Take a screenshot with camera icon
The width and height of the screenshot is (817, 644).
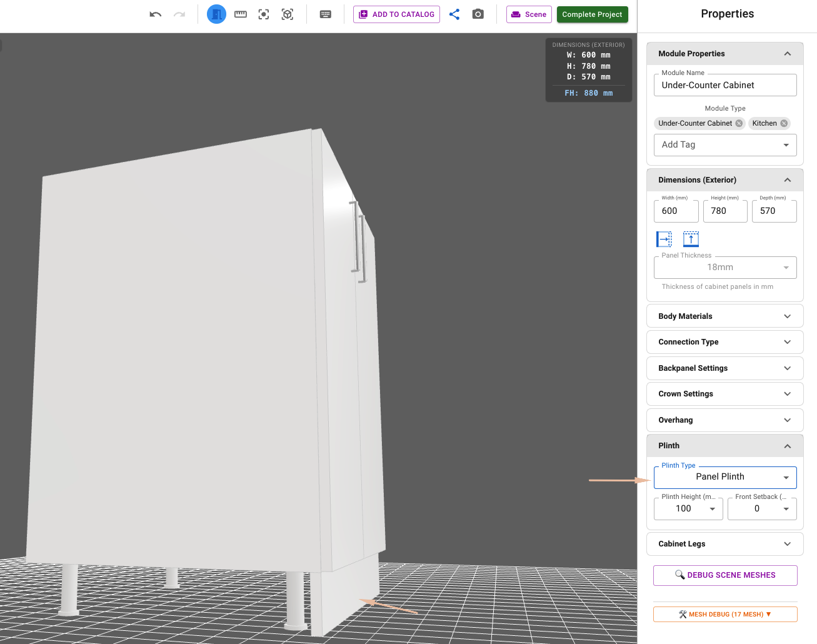click(478, 14)
